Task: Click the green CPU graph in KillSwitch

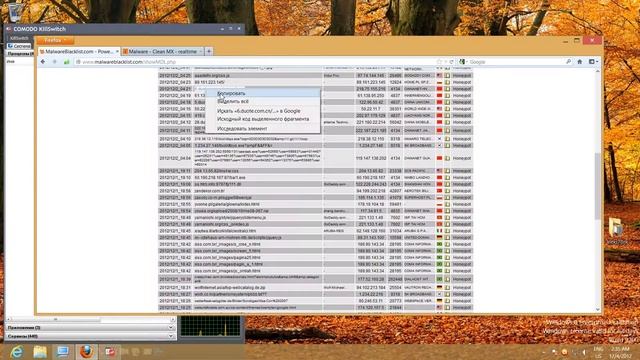Action: coord(211,327)
